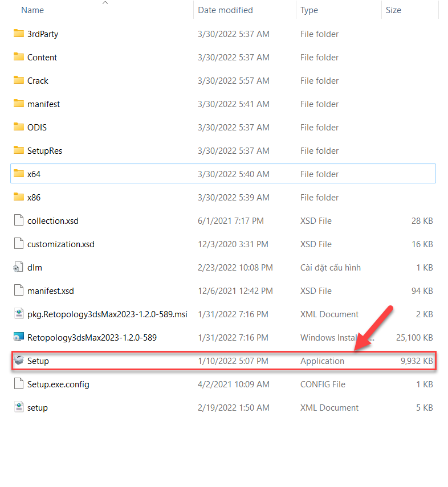Sort files by Size column
Image resolution: width=448 pixels, height=487 pixels.
[393, 10]
